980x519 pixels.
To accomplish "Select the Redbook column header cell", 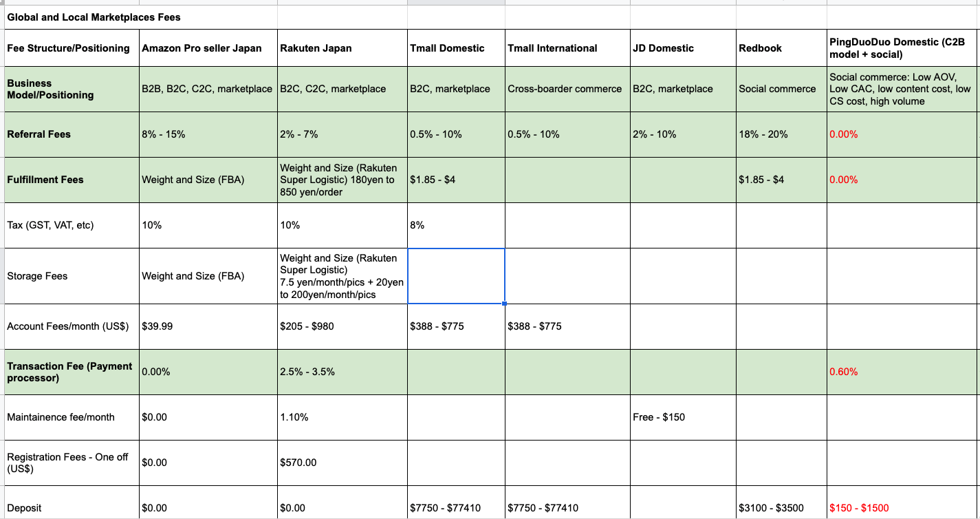I will (781, 48).
